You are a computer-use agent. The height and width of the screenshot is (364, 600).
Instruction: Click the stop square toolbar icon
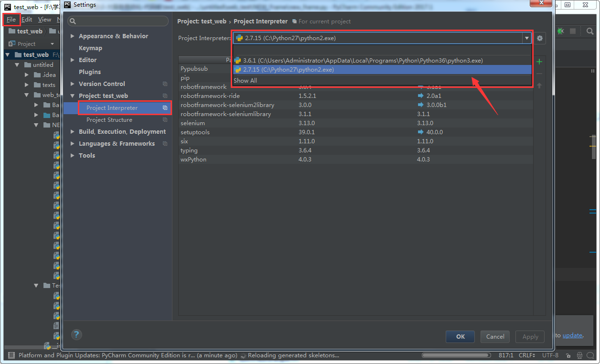pos(572,31)
